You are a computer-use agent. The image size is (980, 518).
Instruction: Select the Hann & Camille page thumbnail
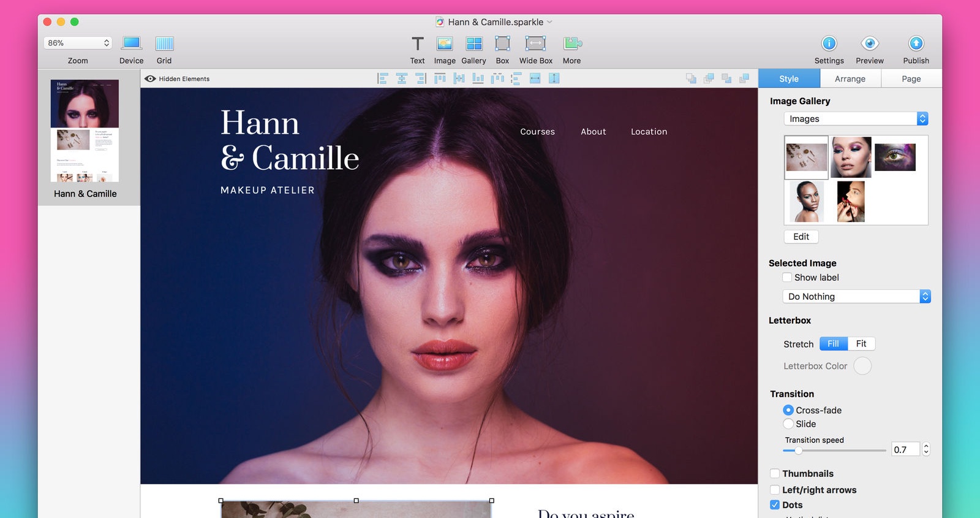coord(85,131)
